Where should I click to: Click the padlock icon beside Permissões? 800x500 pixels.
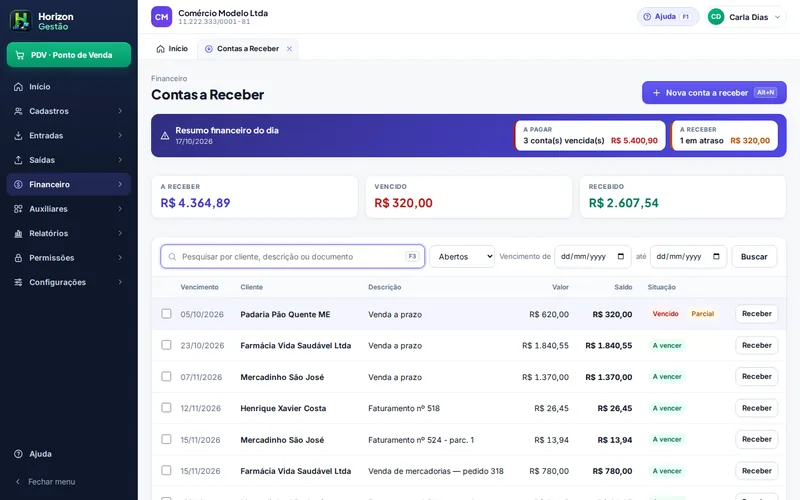click(18, 258)
